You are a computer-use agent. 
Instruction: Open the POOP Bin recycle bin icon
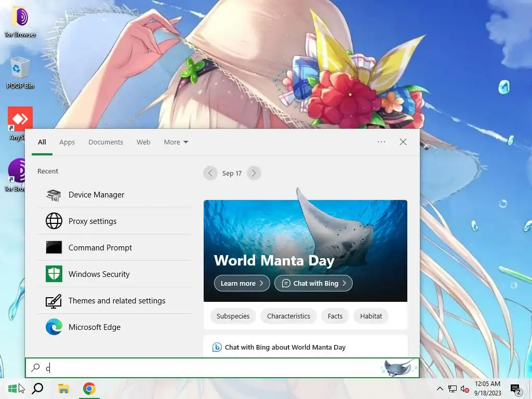tap(20, 73)
